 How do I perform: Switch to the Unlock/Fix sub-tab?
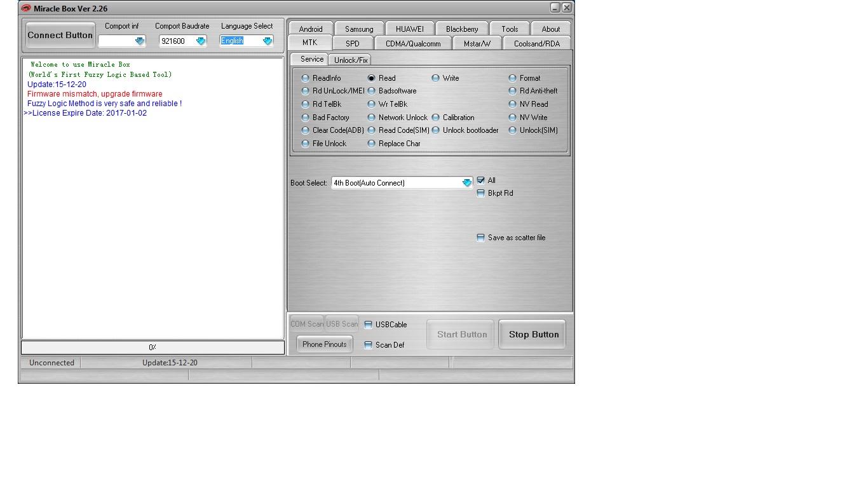(x=351, y=60)
